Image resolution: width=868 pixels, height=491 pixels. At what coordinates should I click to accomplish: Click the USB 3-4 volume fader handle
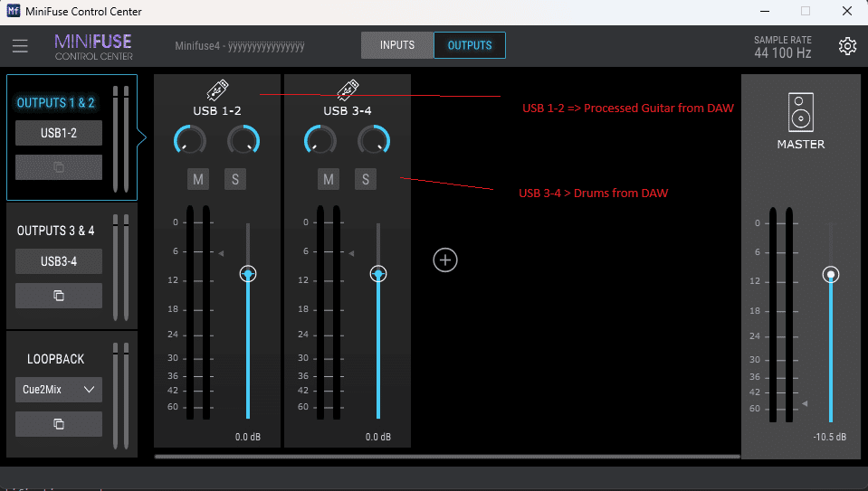click(378, 274)
